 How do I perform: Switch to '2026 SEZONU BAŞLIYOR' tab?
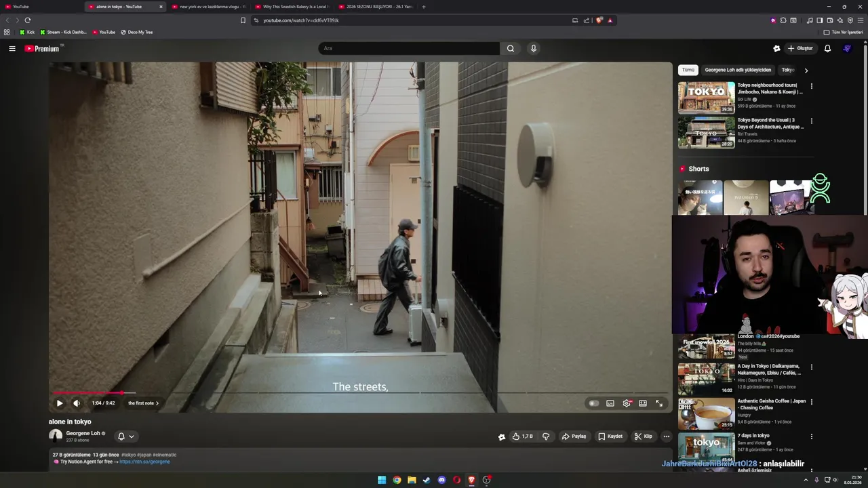[375, 7]
